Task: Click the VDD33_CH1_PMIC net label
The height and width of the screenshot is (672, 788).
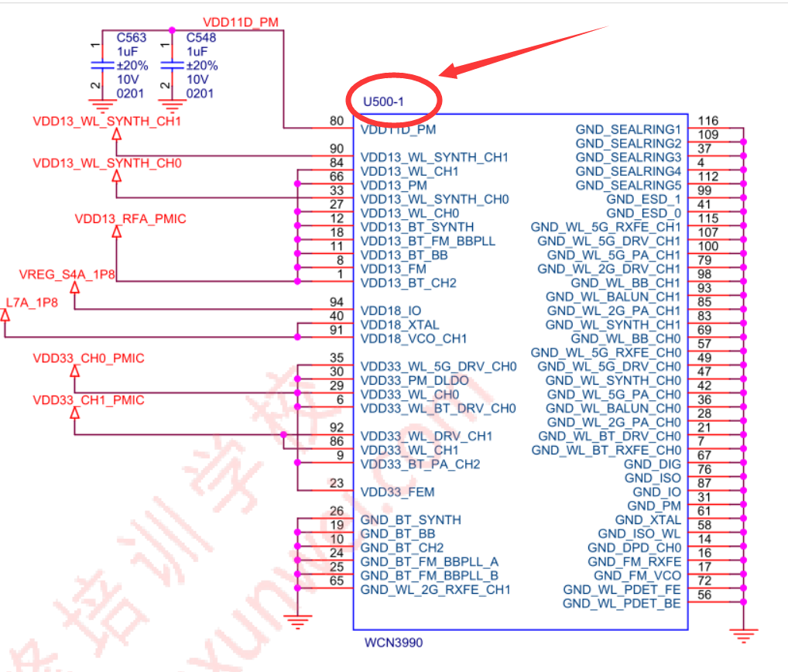Action: point(88,400)
